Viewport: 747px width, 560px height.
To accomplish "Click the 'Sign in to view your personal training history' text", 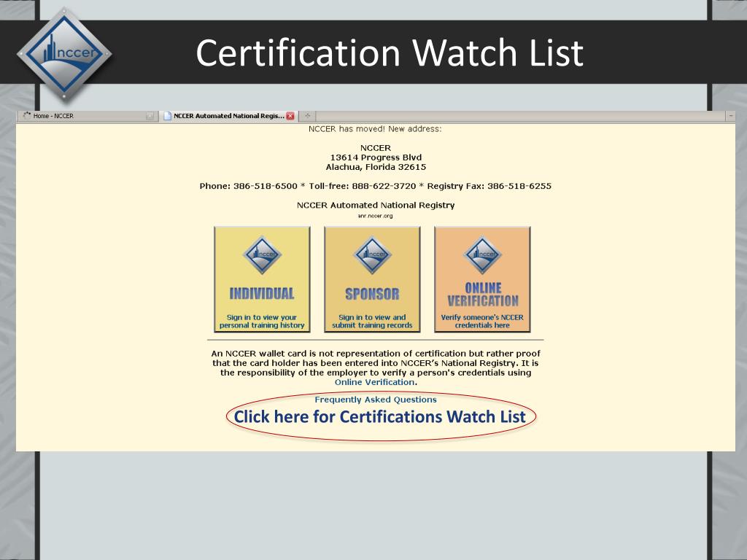I will (x=262, y=321).
